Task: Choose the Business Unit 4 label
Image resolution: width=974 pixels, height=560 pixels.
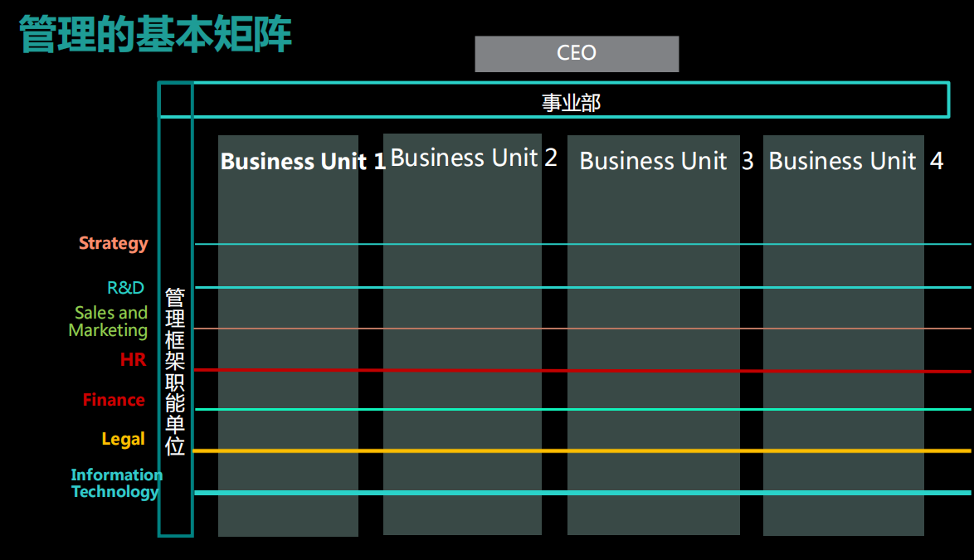Action: coord(856,161)
